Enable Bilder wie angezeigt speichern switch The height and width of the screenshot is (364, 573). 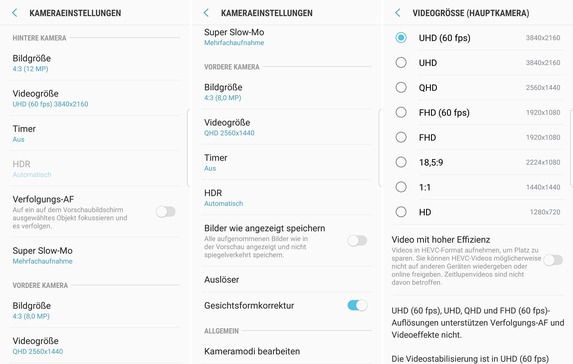click(x=357, y=240)
